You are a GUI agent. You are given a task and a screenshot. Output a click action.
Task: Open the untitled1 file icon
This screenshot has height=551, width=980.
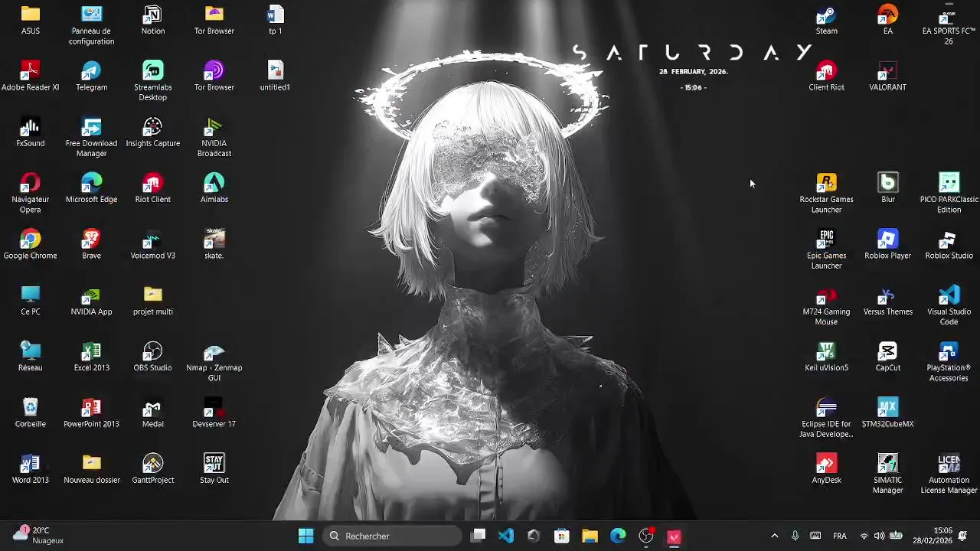275,77
